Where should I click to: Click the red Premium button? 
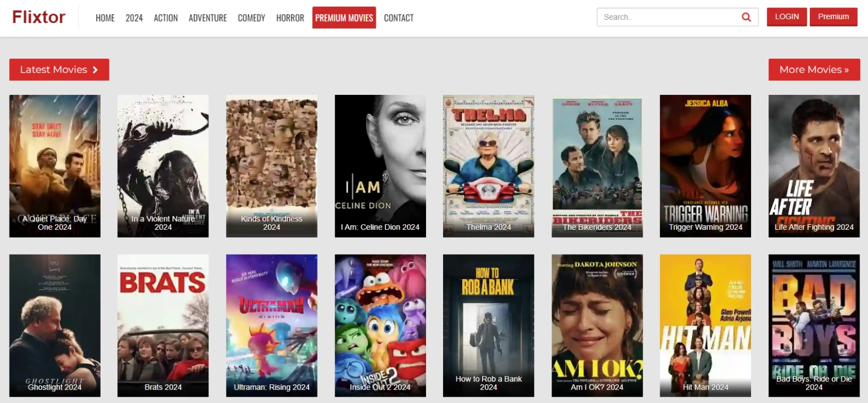pos(833,17)
